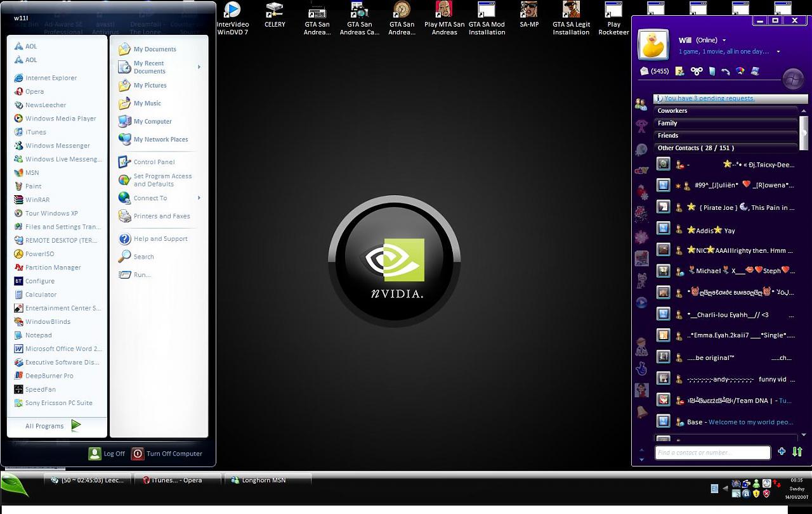Switch to the NewsLeecher taskbar button
Image resolution: width=812 pixels, height=514 pixels.
coord(88,480)
